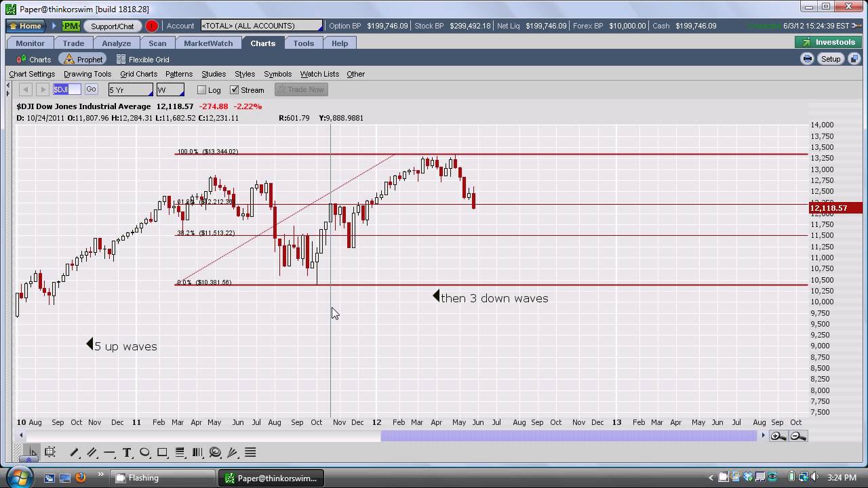Select the rectangle drawing tool
The image size is (868, 488).
162,452
